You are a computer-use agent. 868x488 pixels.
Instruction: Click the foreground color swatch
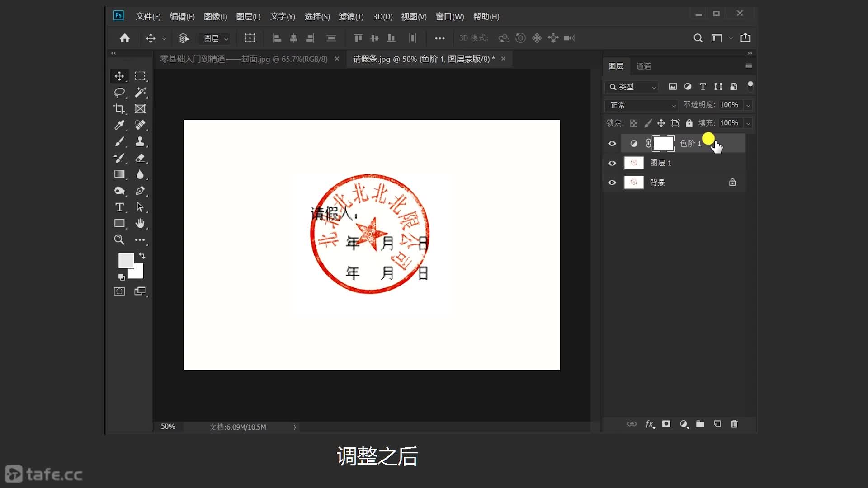coord(125,260)
